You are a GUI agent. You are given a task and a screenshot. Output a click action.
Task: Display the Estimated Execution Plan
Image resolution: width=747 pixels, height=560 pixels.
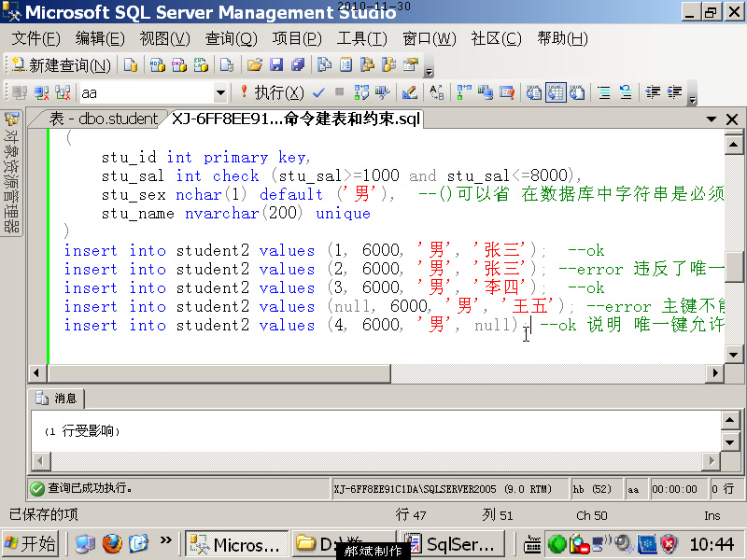[x=361, y=92]
